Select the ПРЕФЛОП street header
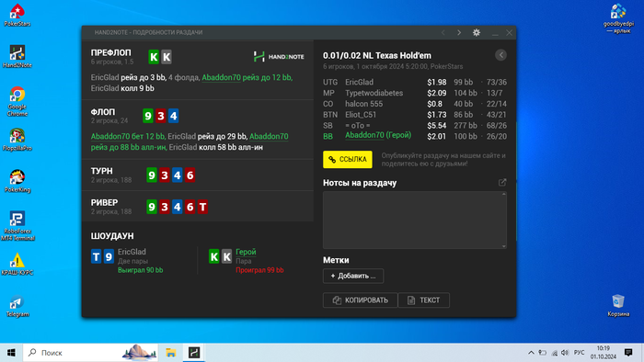Screen dimensions: 644x362 [x=111, y=53]
